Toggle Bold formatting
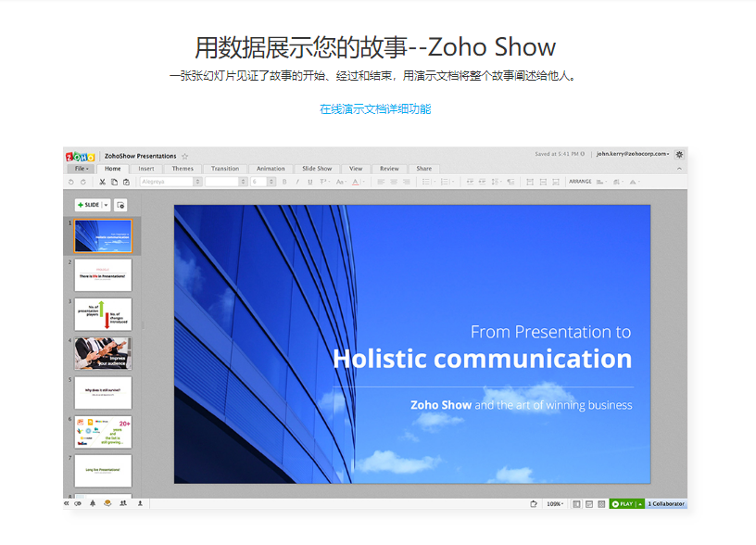Viewport: 756px width, 545px height. click(284, 182)
